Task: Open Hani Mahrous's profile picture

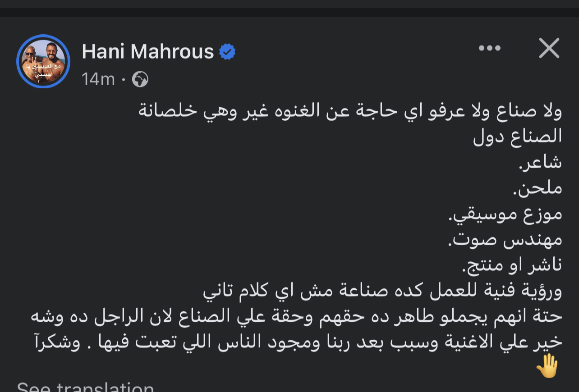Action: [43, 61]
